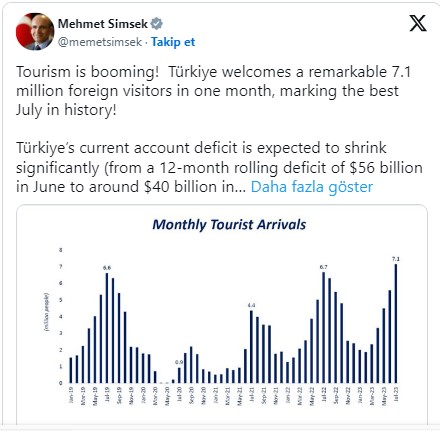Viewport: 440px width, 431px height.
Task: Open the Mehmet Simsek display name
Action: coord(103,24)
